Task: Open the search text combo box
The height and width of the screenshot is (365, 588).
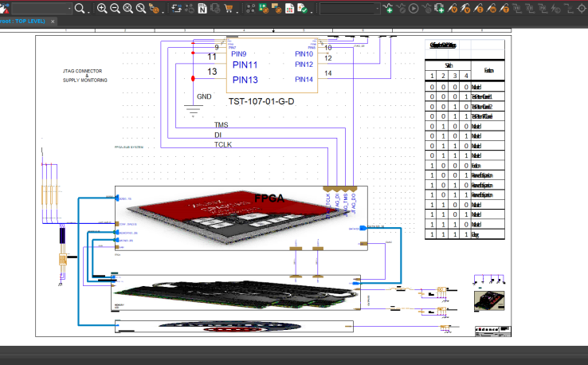Action: [x=41, y=8]
